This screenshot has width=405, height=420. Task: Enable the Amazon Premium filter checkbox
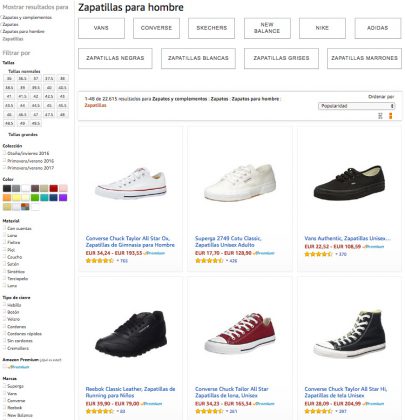tap(5, 366)
